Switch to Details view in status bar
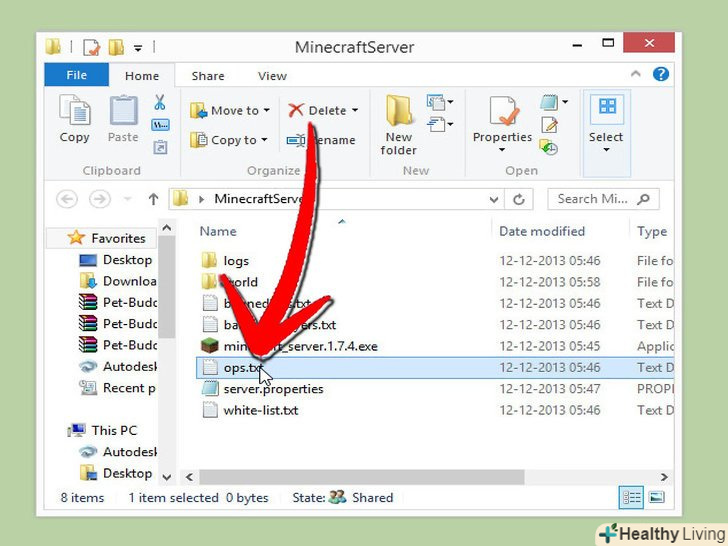728x546 pixels. point(631,497)
